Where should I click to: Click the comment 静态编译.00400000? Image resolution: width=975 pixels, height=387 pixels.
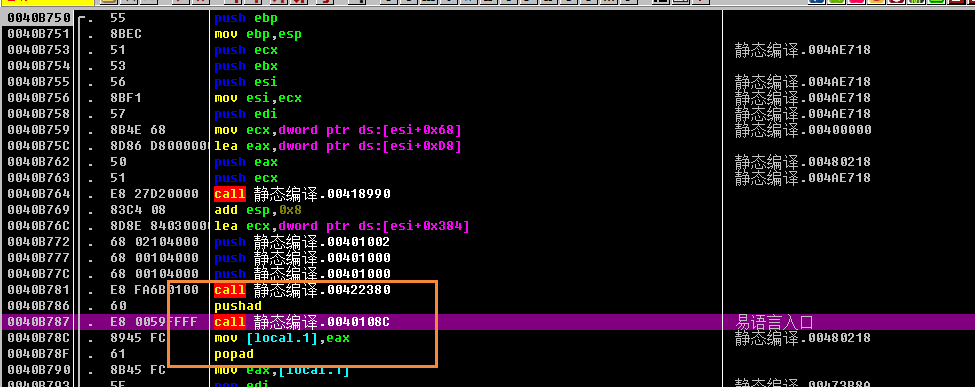point(802,130)
